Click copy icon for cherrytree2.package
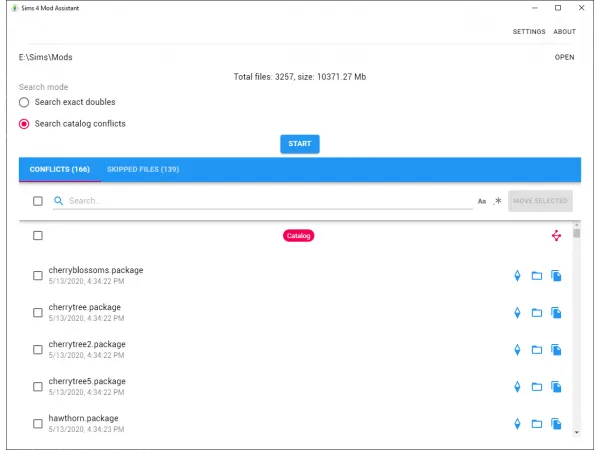The width and height of the screenshot is (600, 450). (x=556, y=350)
